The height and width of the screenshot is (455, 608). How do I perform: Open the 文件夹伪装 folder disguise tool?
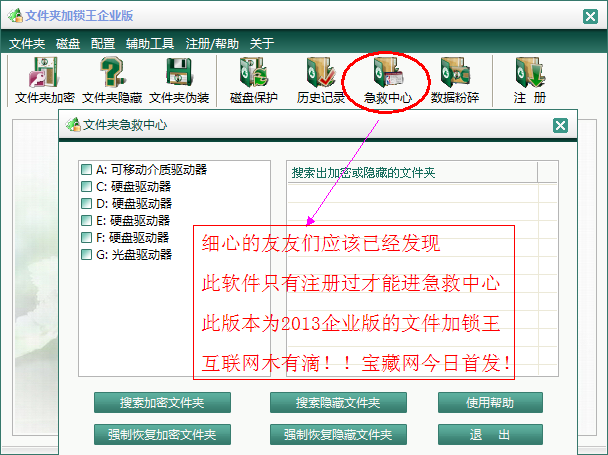[x=179, y=81]
